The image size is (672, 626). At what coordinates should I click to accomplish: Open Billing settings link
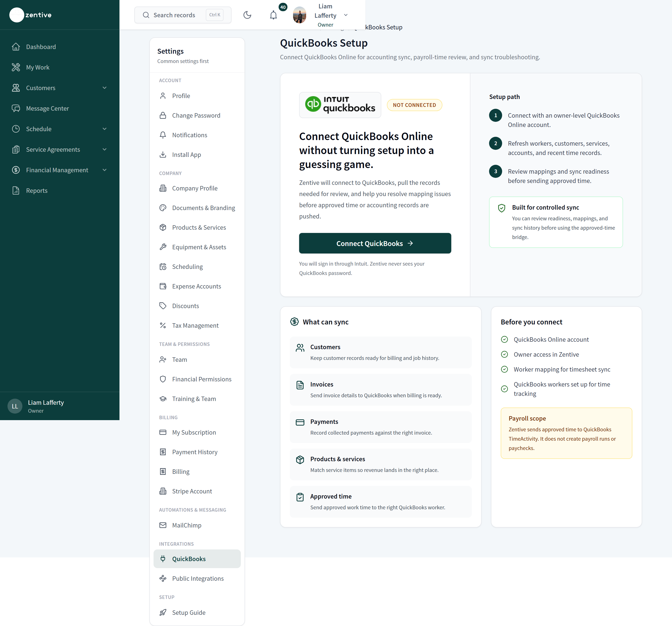click(x=197, y=471)
